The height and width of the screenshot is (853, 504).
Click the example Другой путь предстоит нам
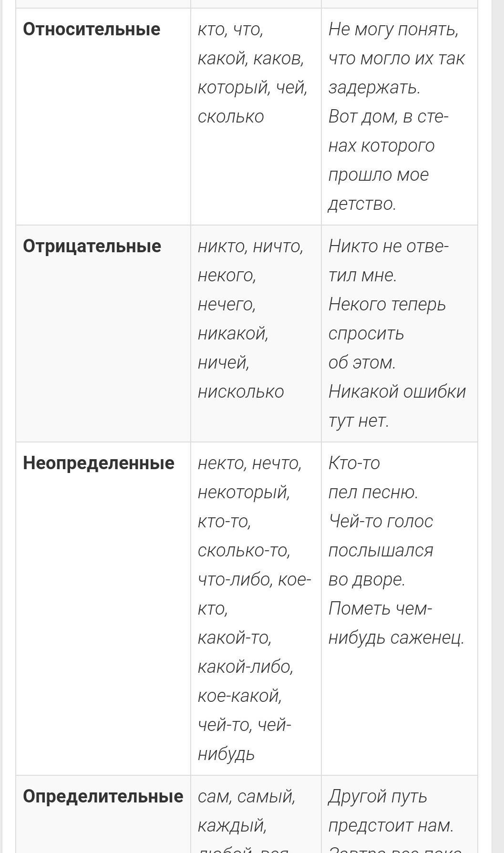pyautogui.click(x=391, y=811)
